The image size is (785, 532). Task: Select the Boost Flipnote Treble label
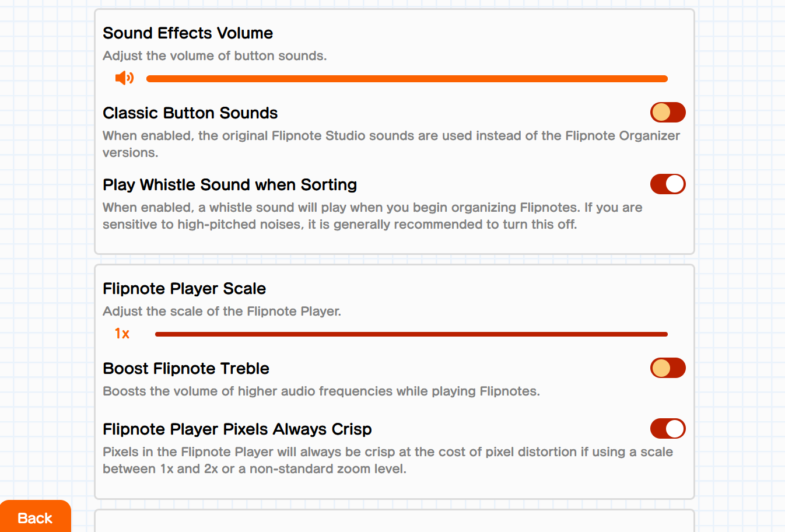186,369
